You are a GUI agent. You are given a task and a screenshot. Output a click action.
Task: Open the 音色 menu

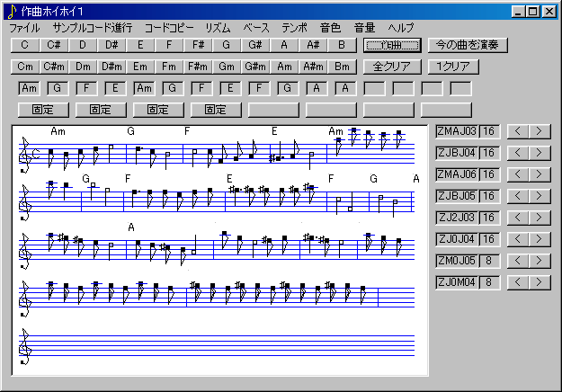pyautogui.click(x=330, y=28)
